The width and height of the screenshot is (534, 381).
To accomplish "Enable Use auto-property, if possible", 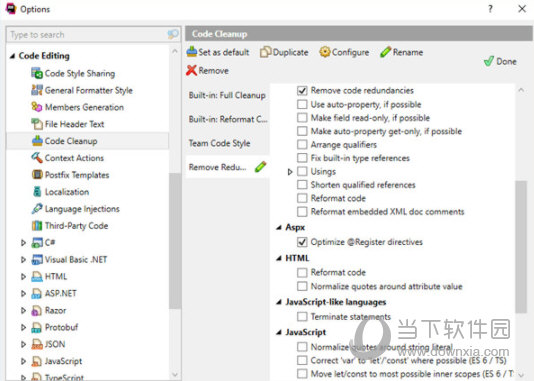I will pyautogui.click(x=302, y=104).
